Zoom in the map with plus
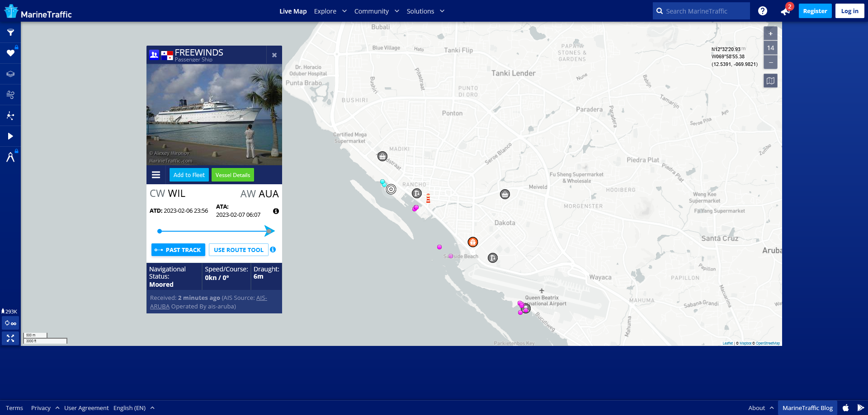 [771, 33]
